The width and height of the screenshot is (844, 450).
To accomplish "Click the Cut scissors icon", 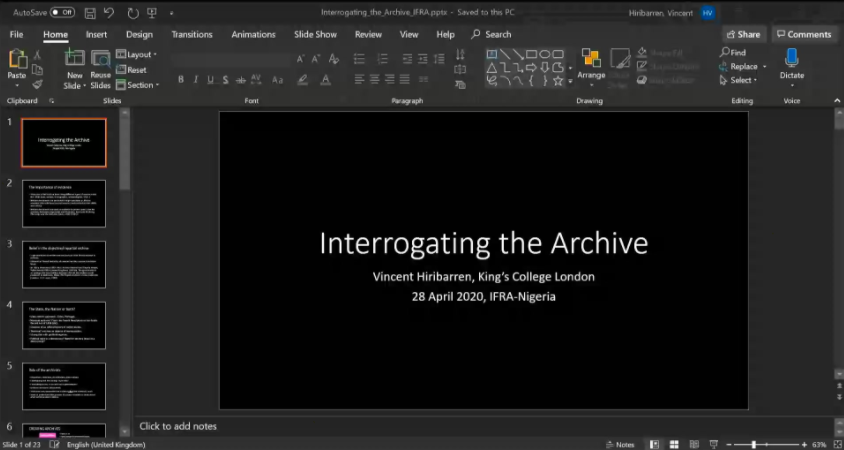I will click(37, 55).
